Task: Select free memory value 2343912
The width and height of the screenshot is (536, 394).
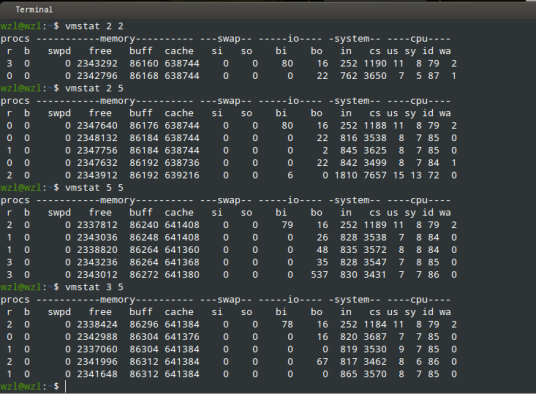Action: pyautogui.click(x=97, y=176)
